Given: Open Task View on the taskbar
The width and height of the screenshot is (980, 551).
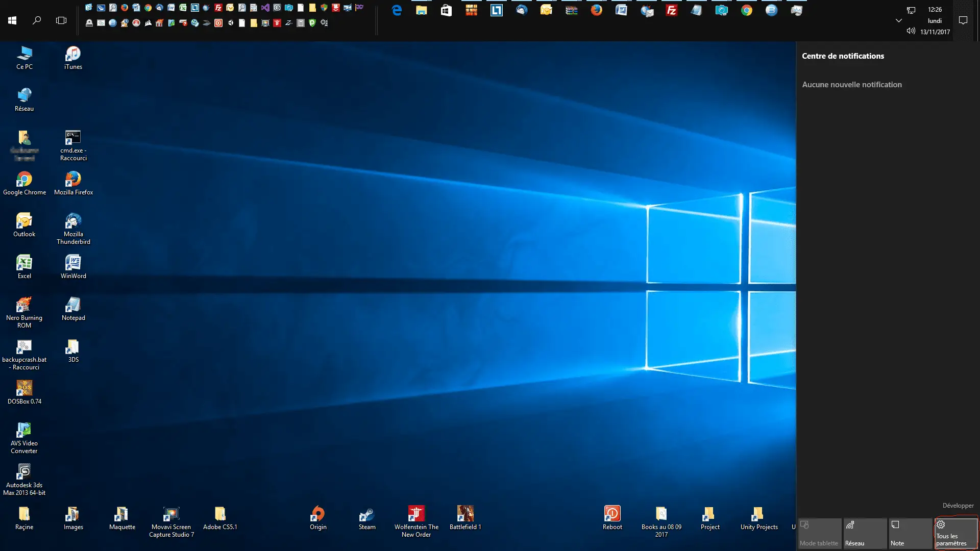Looking at the screenshot, I should point(61,20).
